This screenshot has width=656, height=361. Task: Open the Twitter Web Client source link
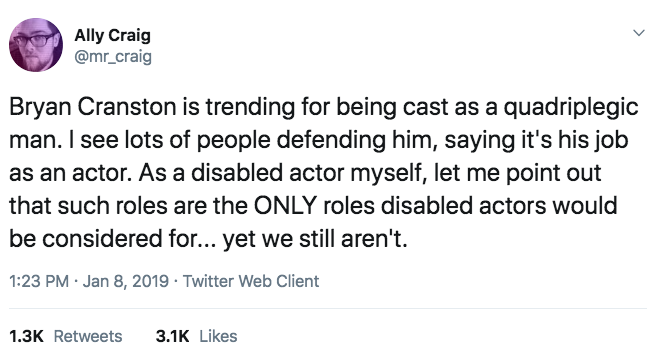click(251, 281)
